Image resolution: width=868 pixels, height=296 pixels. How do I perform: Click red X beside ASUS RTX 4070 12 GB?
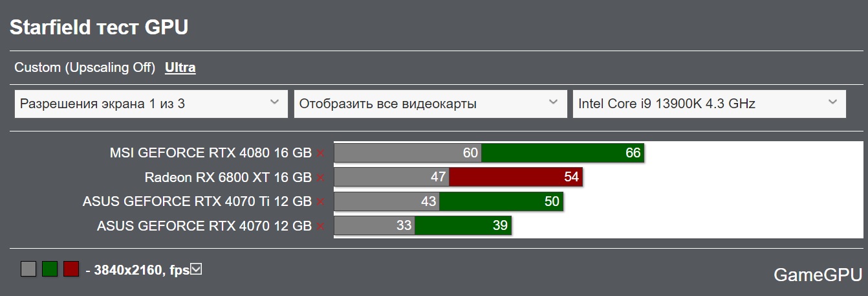pyautogui.click(x=320, y=226)
